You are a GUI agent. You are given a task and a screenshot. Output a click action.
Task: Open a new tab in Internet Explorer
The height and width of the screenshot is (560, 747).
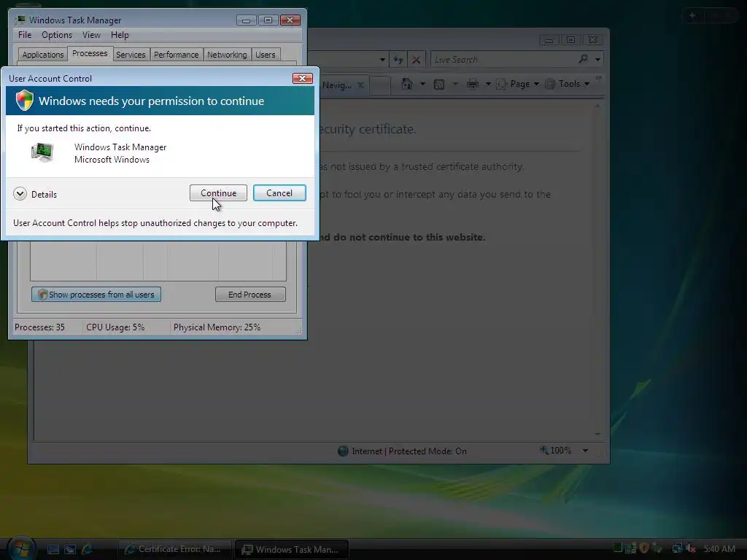[381, 86]
